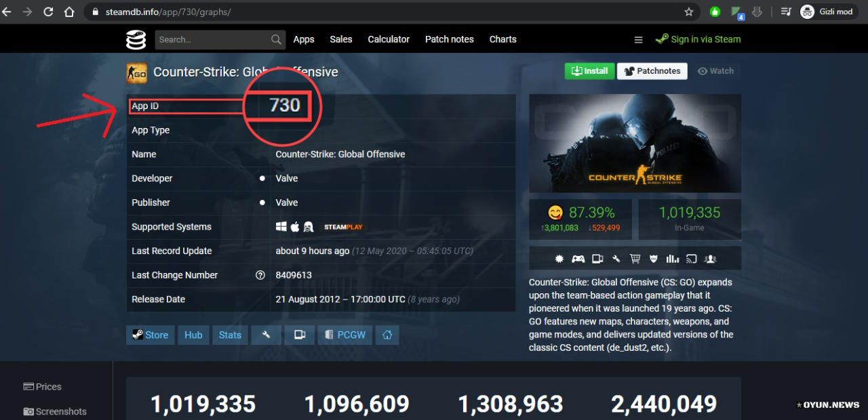Click the 8409613 change number link
The width and height of the screenshot is (868, 420).
tap(294, 275)
